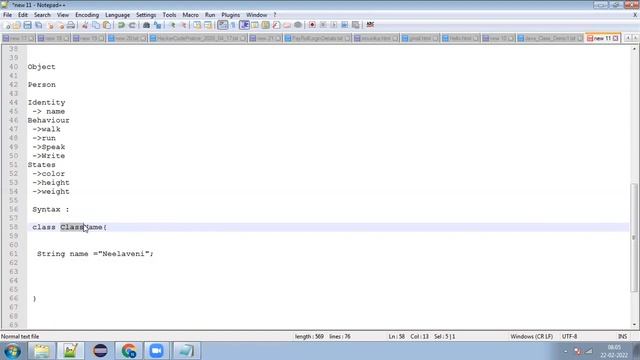
Task: Click the Stop Recording macro icon
Action: 323,25
